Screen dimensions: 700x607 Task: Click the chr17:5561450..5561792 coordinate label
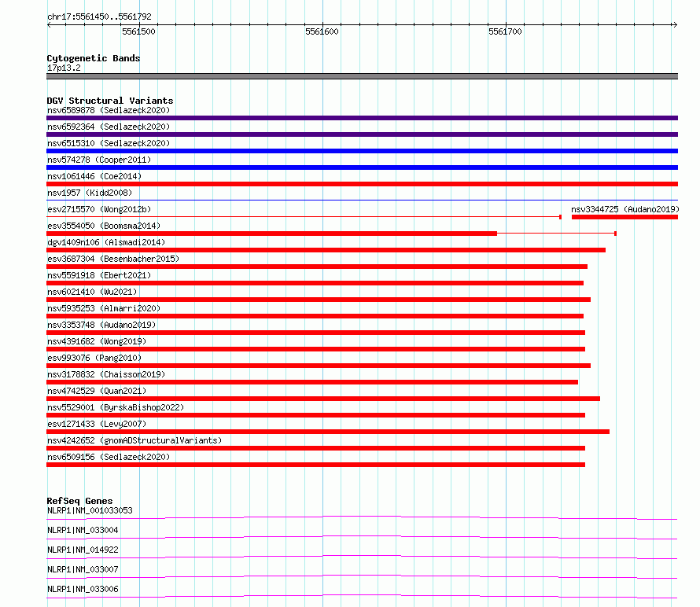[99, 17]
